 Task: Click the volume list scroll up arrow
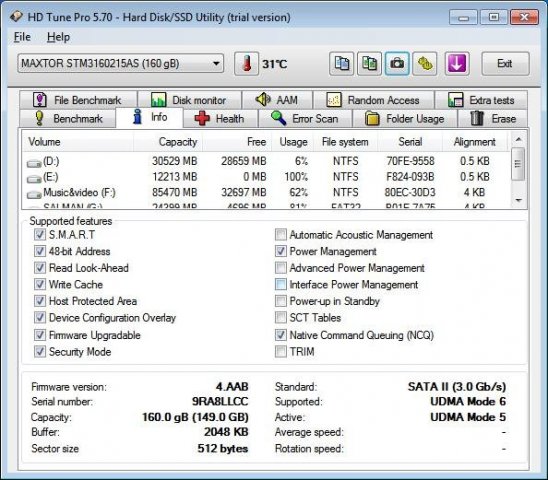(518, 139)
